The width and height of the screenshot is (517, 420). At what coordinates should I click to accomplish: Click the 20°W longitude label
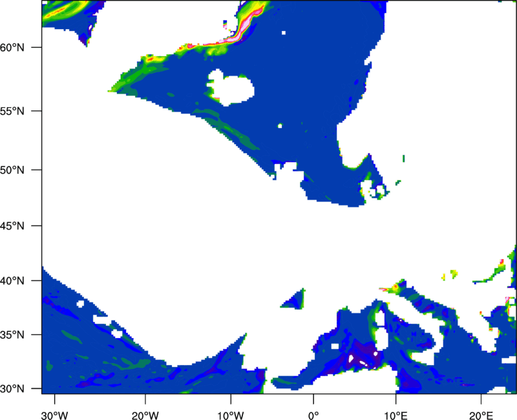pyautogui.click(x=145, y=415)
